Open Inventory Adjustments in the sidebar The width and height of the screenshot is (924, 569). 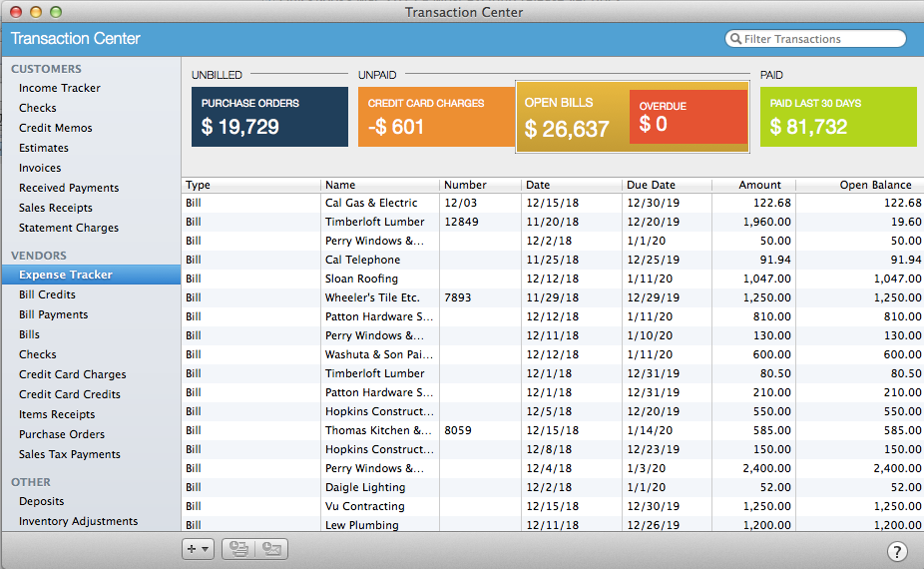pos(78,521)
